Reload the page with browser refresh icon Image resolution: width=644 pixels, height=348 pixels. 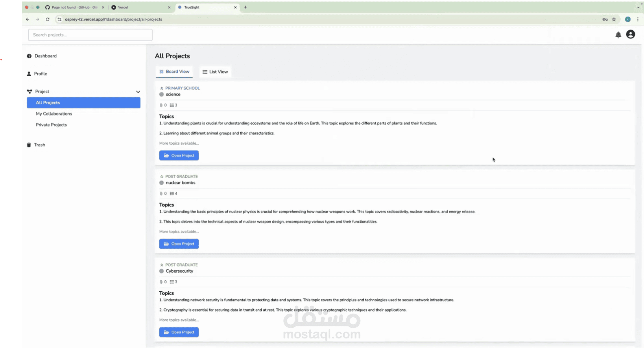coord(47,19)
